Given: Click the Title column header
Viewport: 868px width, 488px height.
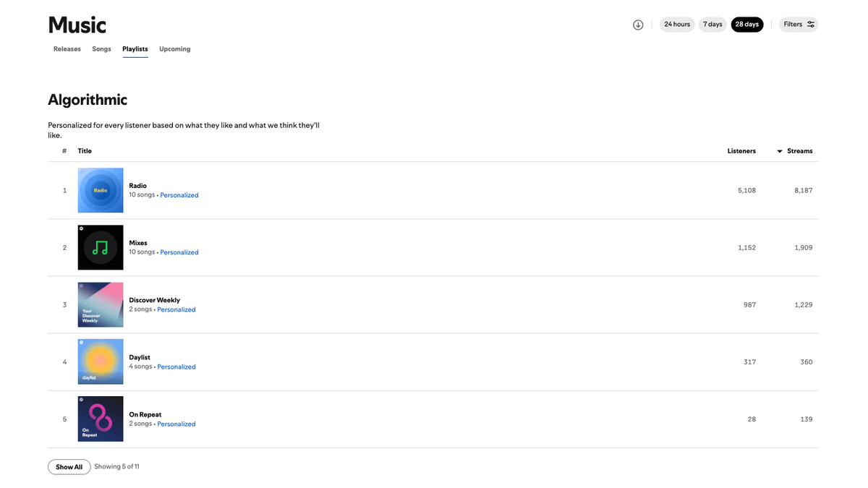Looking at the screenshot, I should (85, 151).
